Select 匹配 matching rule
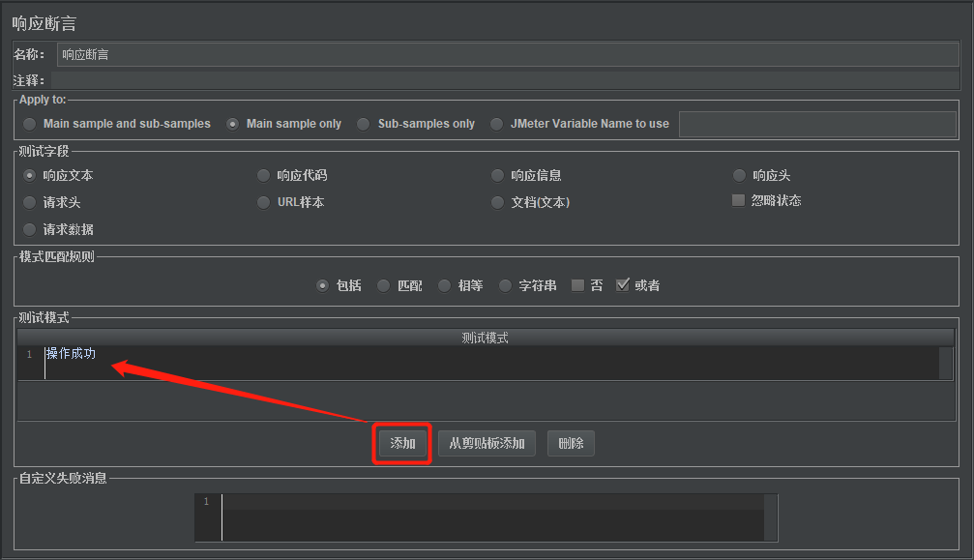 [399, 285]
